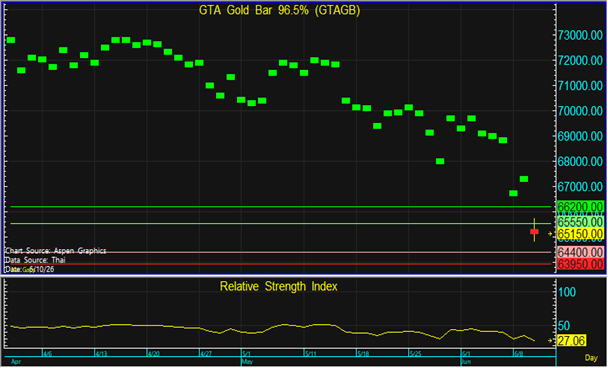Viewport: 608px width, 368px height.
Task: Select the 5/18 date axis label
Action: pyautogui.click(x=363, y=354)
